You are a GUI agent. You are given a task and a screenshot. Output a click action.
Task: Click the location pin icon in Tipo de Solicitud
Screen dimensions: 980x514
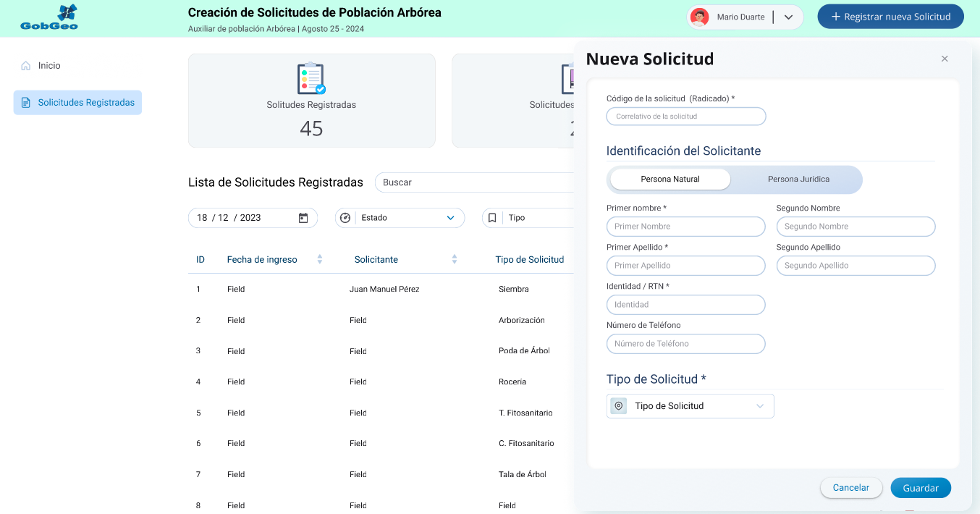pyautogui.click(x=619, y=406)
